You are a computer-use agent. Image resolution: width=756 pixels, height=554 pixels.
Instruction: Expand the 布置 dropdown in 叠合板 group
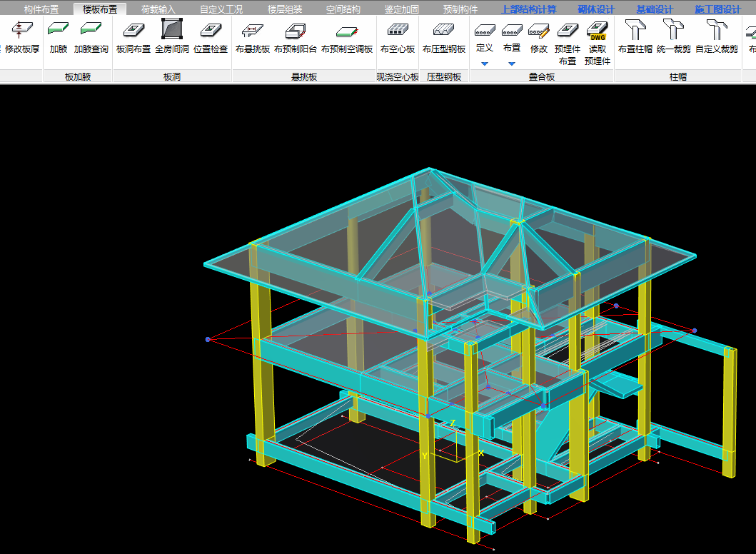[512, 64]
